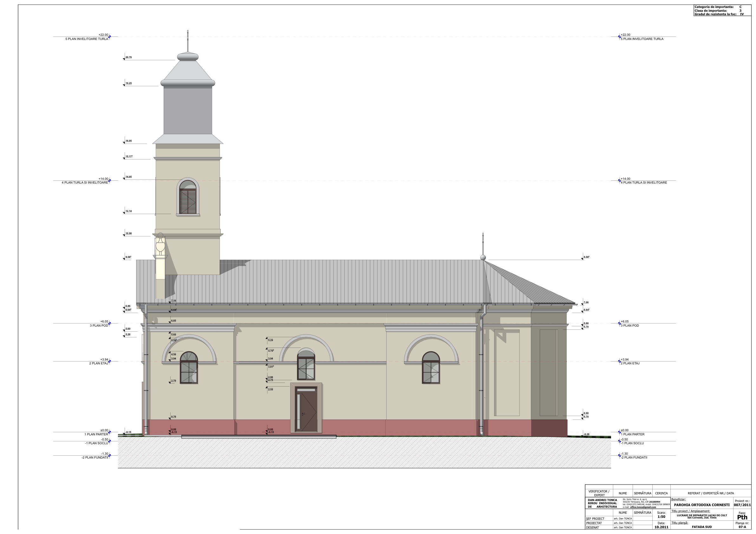Screen dimensions: 756x534
Task: Click the Pth phase label
Action: coord(742,517)
